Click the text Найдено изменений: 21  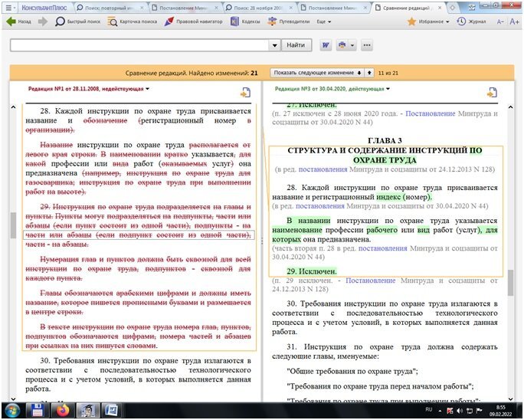[223, 73]
